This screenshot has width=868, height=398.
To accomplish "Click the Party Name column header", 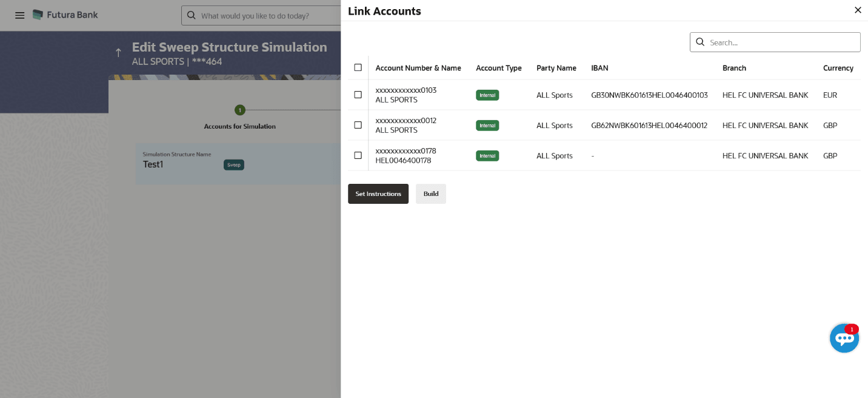I will click(556, 68).
